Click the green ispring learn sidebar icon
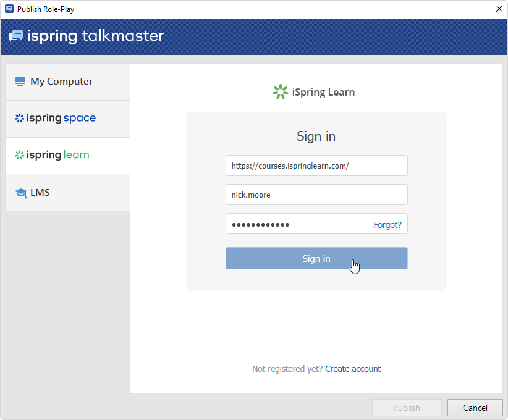The image size is (508, 420). coord(20,155)
